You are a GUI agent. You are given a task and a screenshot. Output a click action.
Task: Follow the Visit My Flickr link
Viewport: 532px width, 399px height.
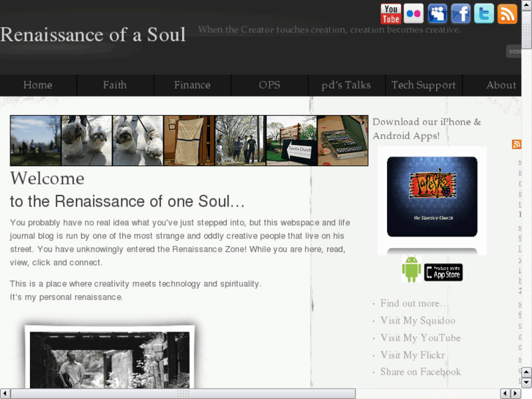[x=412, y=355]
